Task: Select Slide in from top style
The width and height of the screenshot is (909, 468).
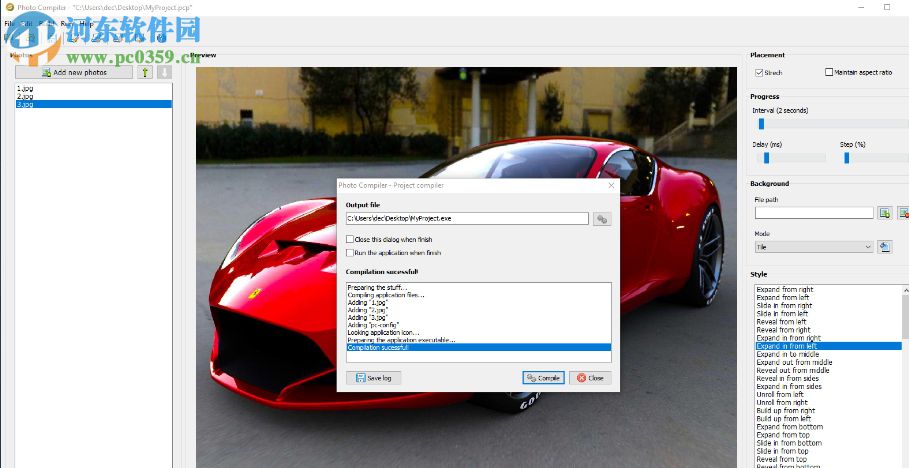Action: click(783, 451)
